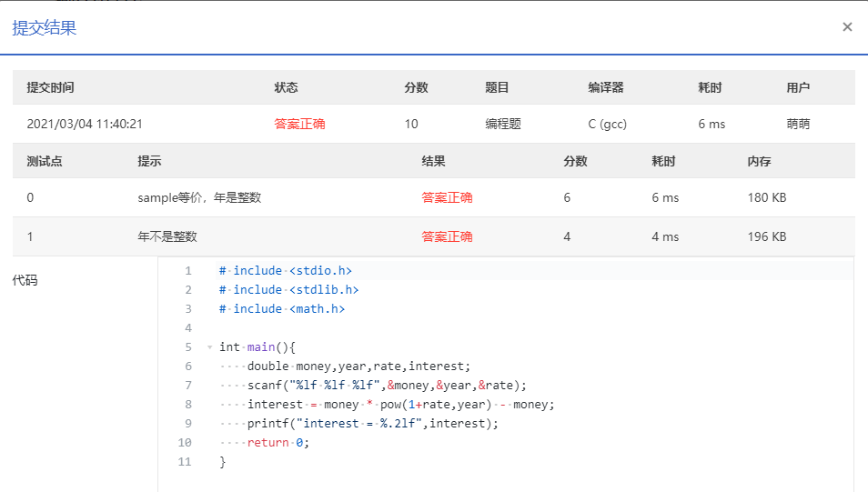Click the score value 10
Screen dimensions: 868x492
411,124
